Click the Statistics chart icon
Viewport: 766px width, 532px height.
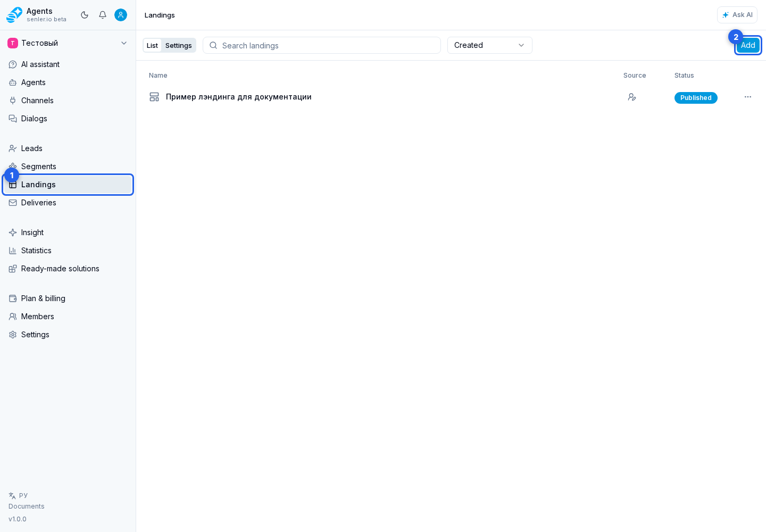click(x=13, y=251)
